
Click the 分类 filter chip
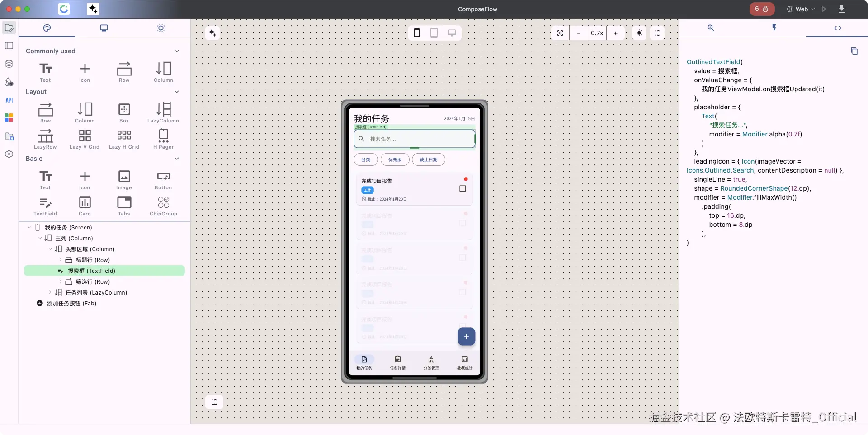click(366, 159)
